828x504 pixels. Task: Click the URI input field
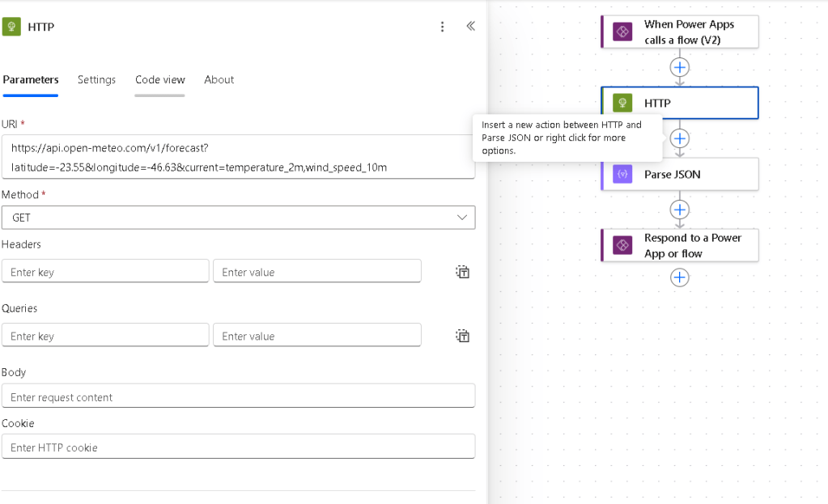[x=238, y=157]
